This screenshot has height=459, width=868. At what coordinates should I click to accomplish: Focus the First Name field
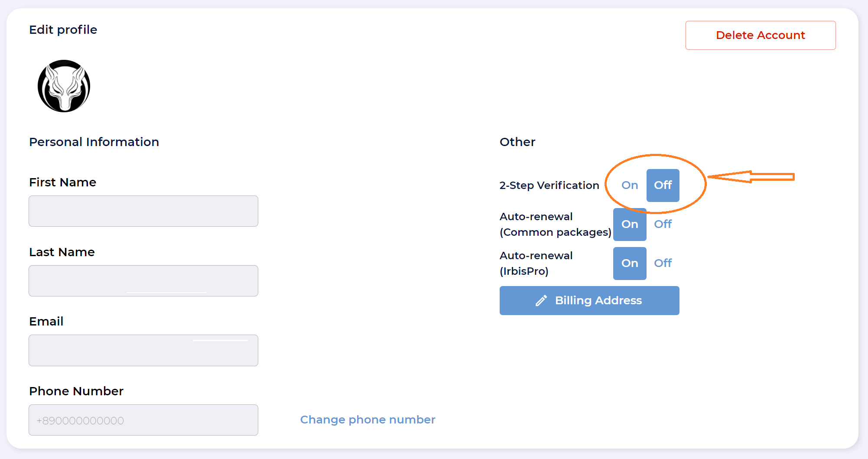click(143, 211)
